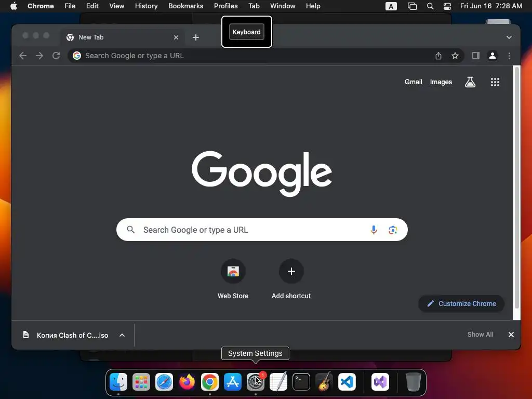Screen dimensions: 532x399
Task: Open the Google apps grid
Action: 495,82
